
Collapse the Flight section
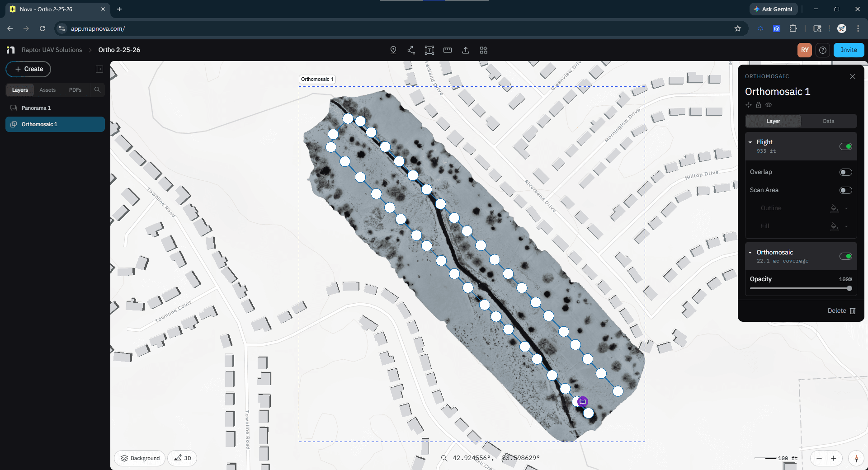750,142
